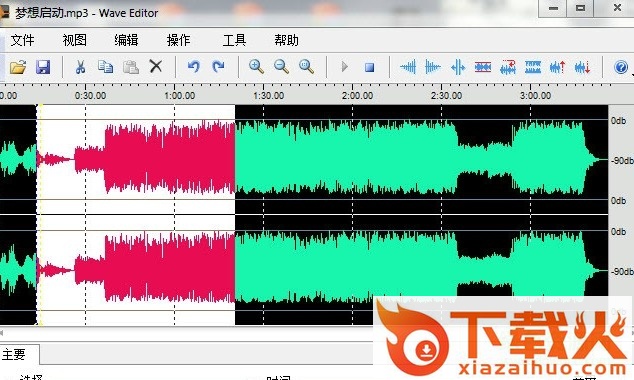This screenshot has height=380, width=634.
Task: Redo the last undone edit
Action: (218, 66)
